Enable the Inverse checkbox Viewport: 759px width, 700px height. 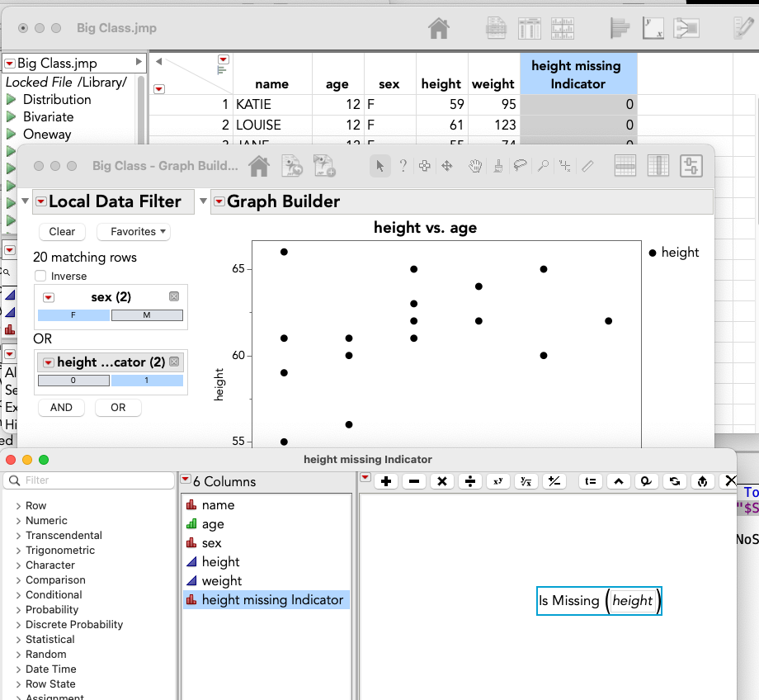(40, 277)
